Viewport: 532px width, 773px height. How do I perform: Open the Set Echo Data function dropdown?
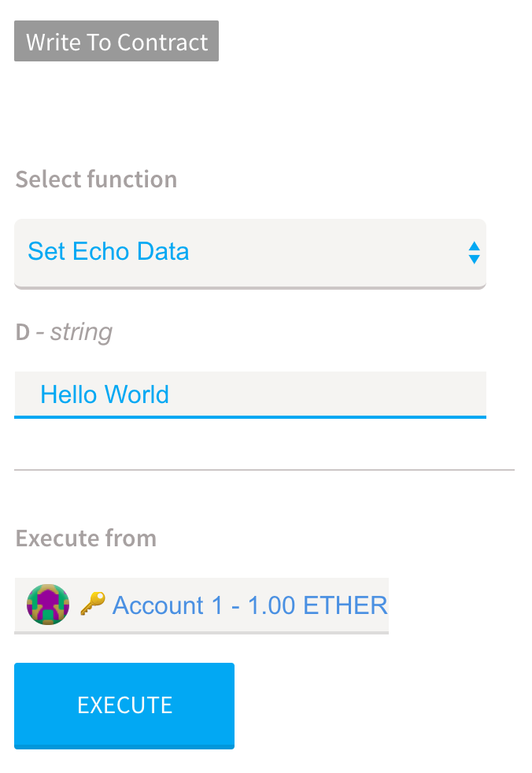point(250,253)
